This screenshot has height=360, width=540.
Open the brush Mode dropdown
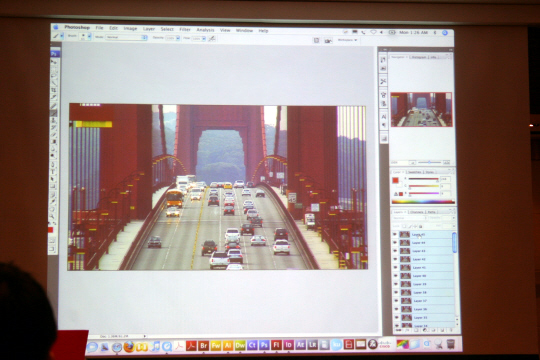[x=126, y=37]
